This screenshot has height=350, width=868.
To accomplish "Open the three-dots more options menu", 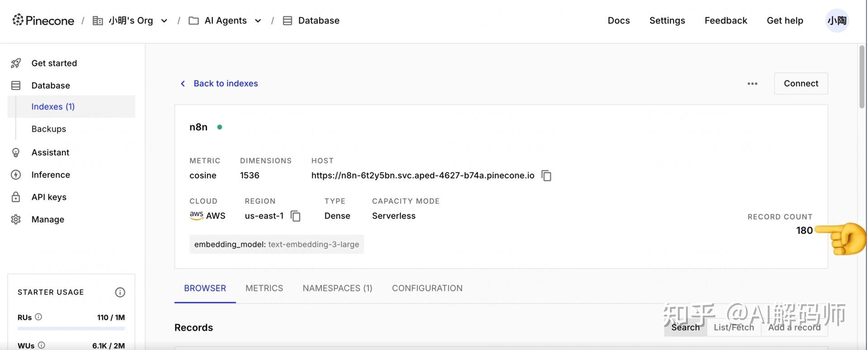I will click(752, 84).
